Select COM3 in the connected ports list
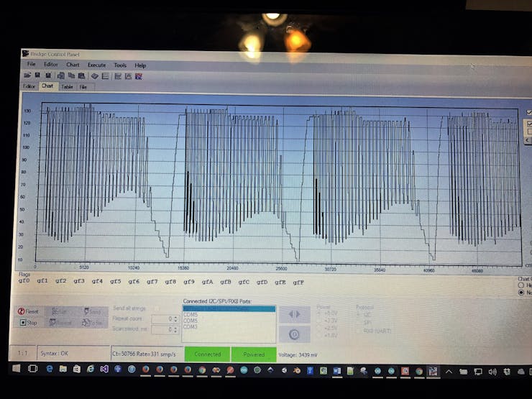 [191, 326]
